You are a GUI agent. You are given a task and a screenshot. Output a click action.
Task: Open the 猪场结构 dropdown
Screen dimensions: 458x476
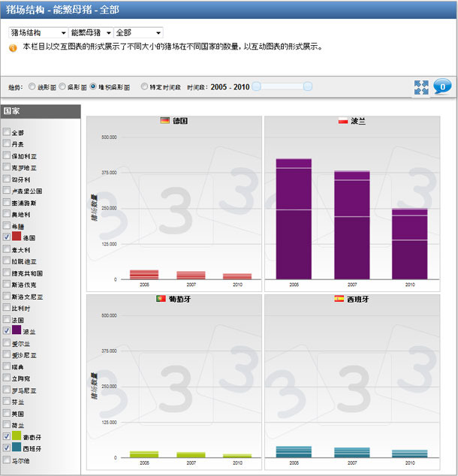pos(38,33)
